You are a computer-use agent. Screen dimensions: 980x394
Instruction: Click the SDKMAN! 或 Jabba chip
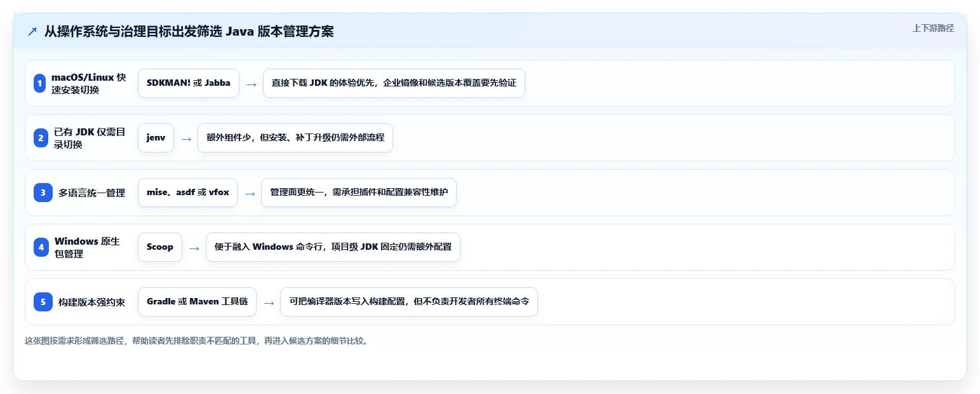coord(189,83)
